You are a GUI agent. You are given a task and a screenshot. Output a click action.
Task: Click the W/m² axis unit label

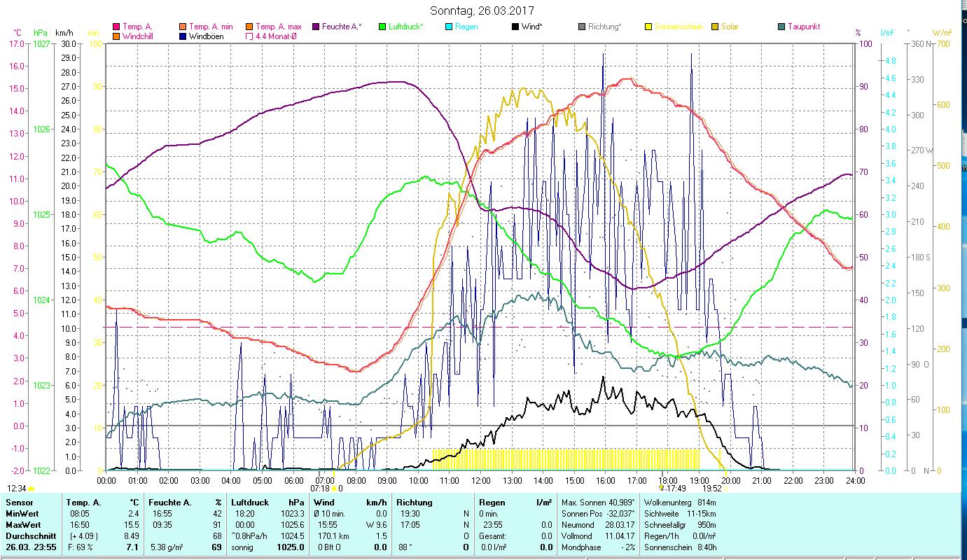(942, 33)
